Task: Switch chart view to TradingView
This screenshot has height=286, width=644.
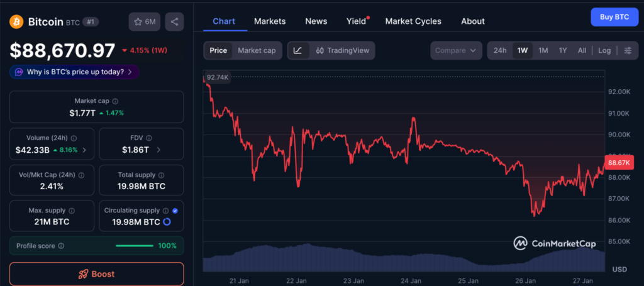Action: pyautogui.click(x=343, y=50)
